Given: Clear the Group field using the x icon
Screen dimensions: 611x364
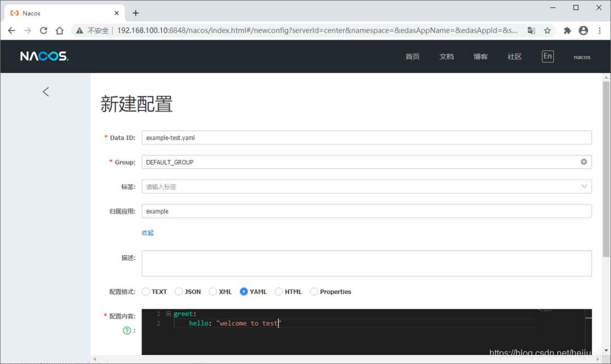Looking at the screenshot, I should [x=584, y=162].
